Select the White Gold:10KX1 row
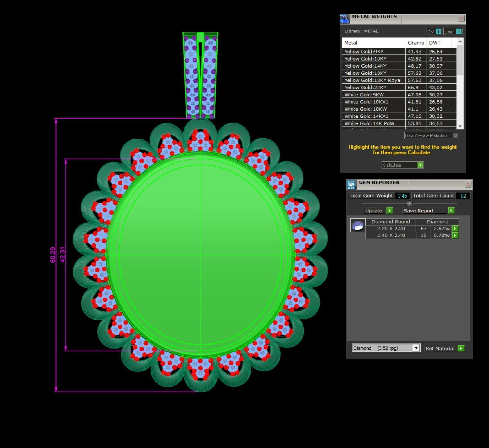 pyautogui.click(x=399, y=102)
